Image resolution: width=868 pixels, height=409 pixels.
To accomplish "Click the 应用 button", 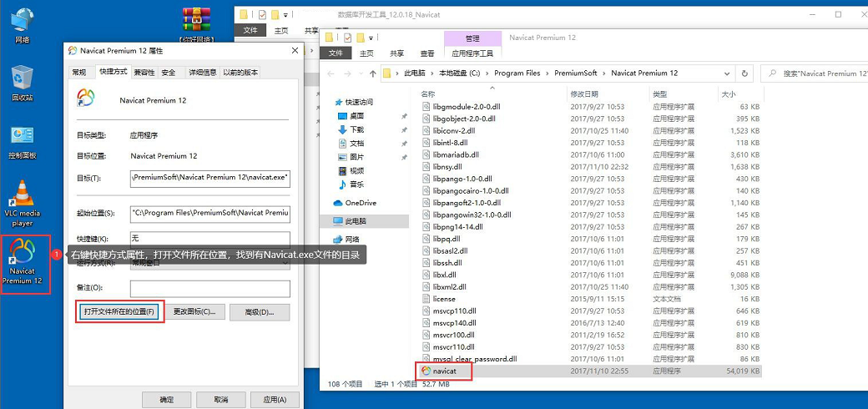I will (x=275, y=400).
